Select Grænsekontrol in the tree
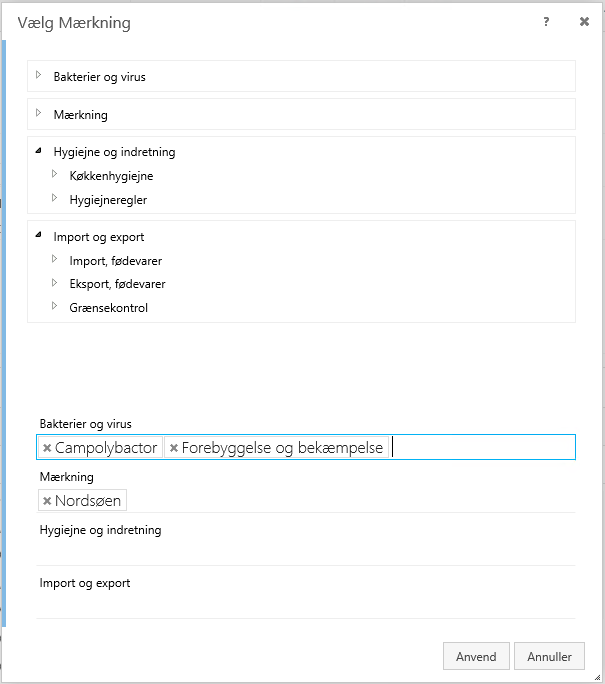The width and height of the screenshot is (605, 684). (109, 308)
